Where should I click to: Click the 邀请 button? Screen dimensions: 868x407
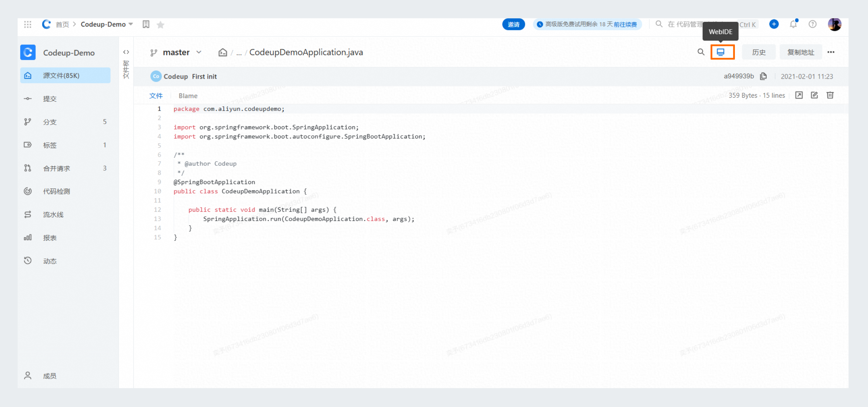pos(514,24)
